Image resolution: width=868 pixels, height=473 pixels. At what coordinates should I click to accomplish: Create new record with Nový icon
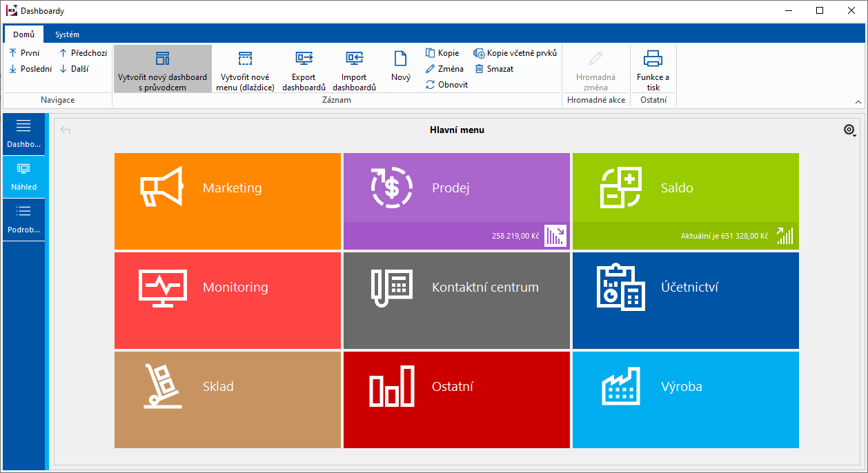(x=400, y=59)
